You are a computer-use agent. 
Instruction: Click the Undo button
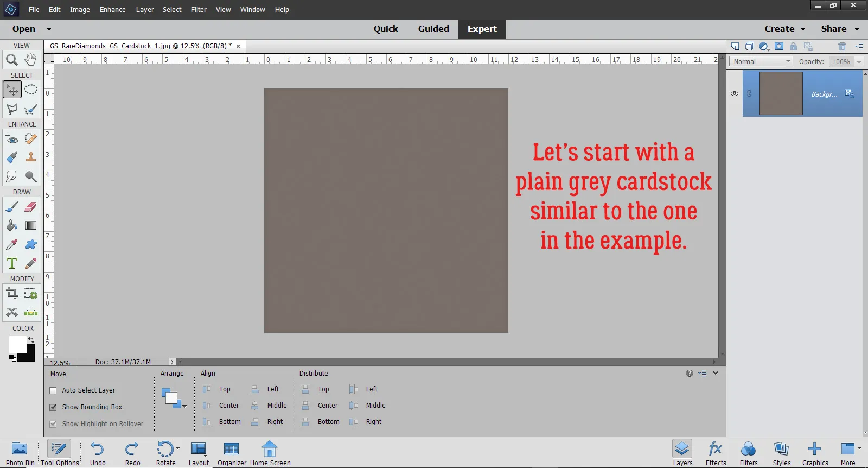pos(98,453)
